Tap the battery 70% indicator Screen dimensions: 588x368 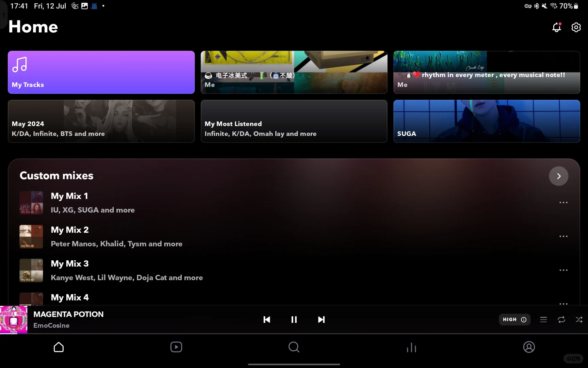pyautogui.click(x=569, y=6)
